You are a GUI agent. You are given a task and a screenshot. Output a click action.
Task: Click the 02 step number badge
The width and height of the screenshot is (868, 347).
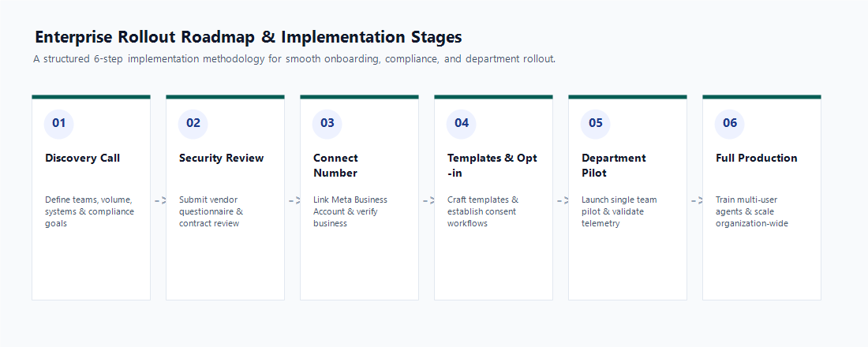[193, 123]
